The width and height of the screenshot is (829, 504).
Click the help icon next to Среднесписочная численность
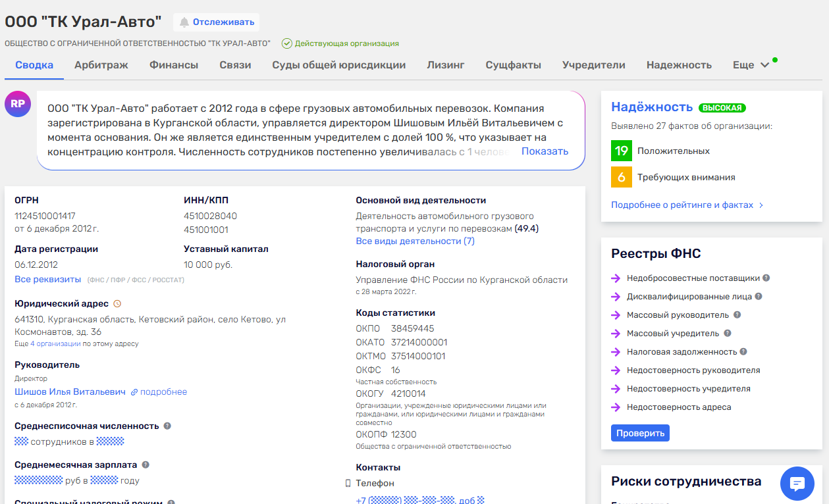167,426
